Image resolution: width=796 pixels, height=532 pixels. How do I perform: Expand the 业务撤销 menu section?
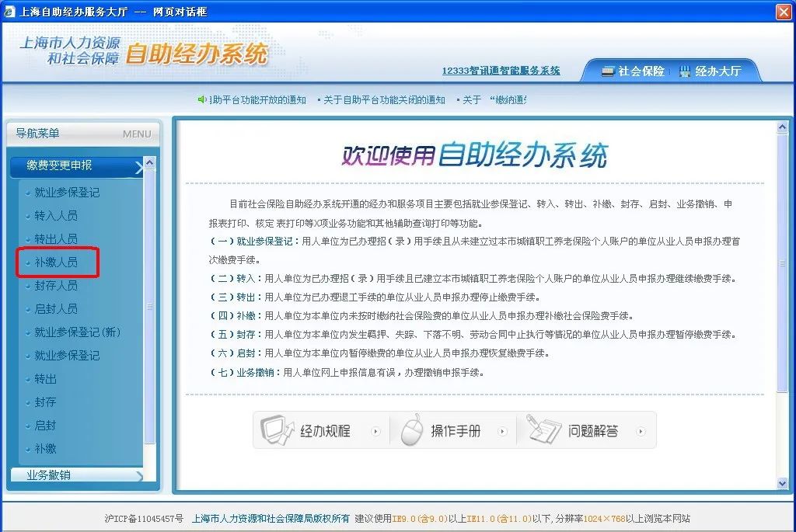coord(76,475)
